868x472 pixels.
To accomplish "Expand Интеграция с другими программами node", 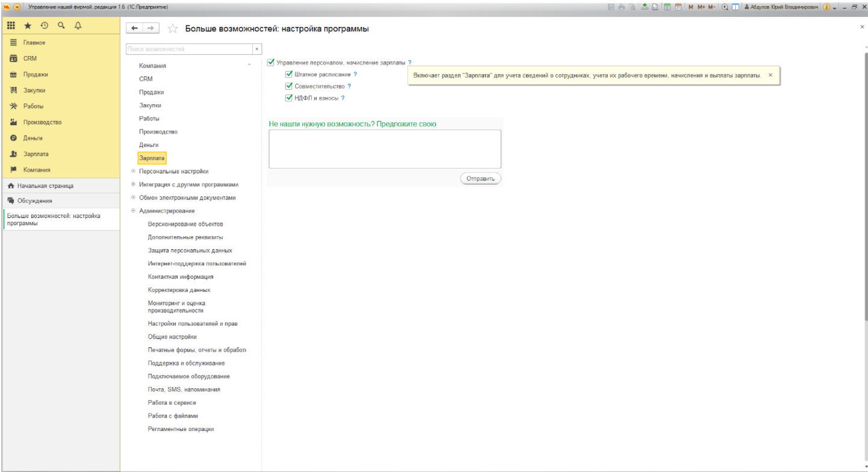I will (133, 184).
